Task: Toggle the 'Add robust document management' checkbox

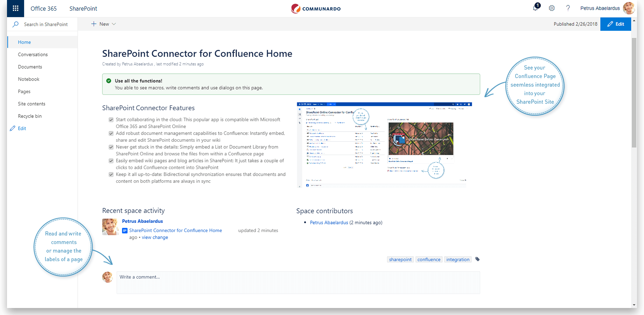Action: point(111,133)
